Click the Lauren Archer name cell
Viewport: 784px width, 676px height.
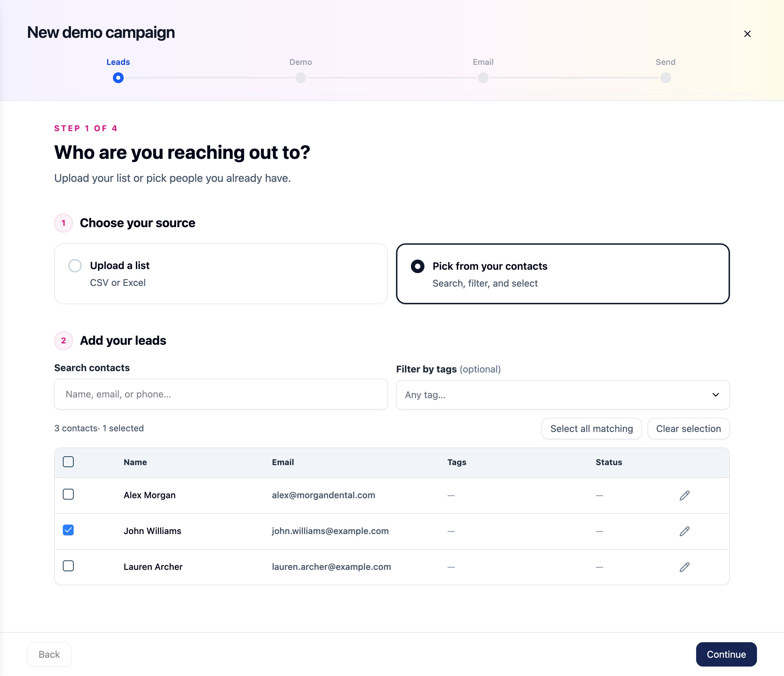(x=153, y=566)
